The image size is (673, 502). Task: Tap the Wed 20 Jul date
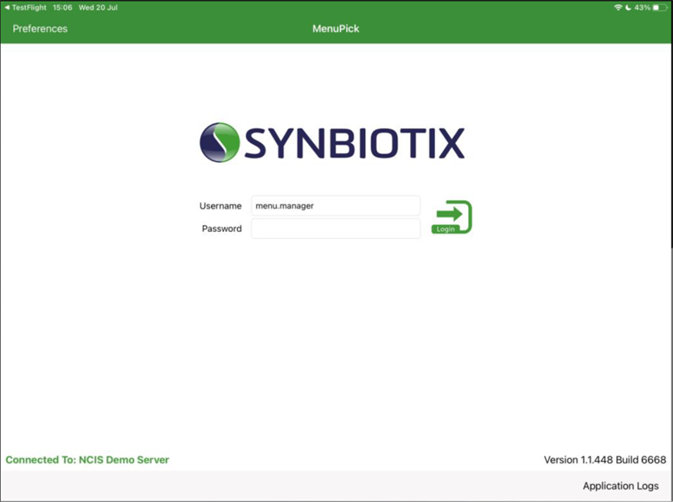[x=98, y=7]
